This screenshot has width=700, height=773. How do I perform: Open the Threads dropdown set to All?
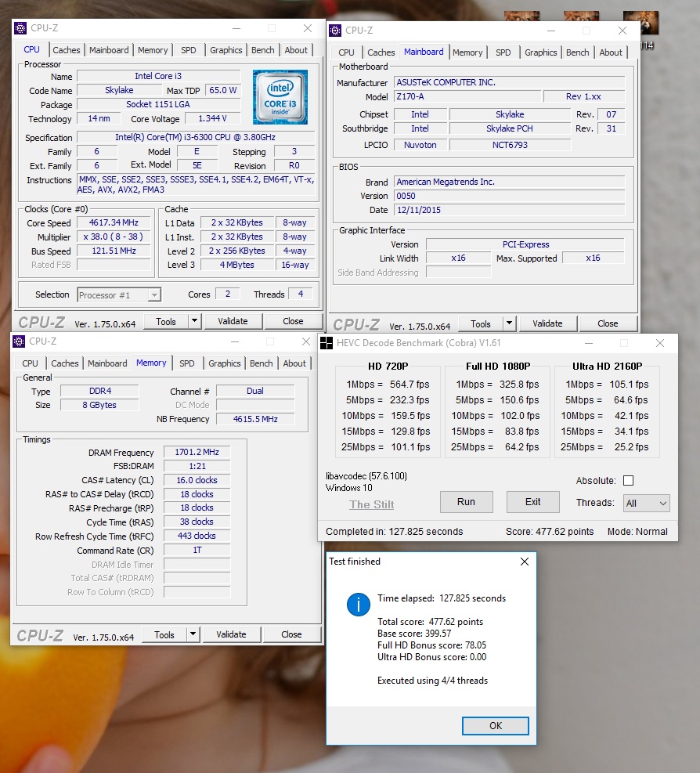point(646,504)
